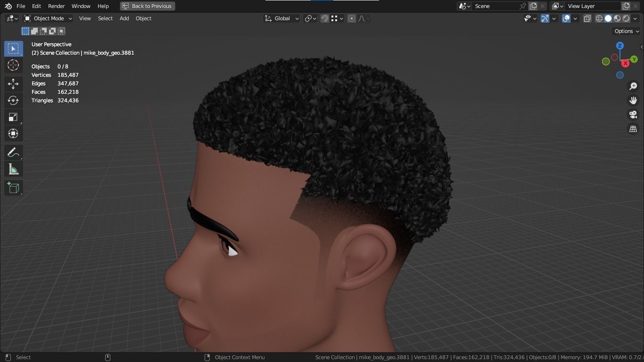The height and width of the screenshot is (362, 644).
Task: Switch to material preview shading
Action: click(617, 18)
